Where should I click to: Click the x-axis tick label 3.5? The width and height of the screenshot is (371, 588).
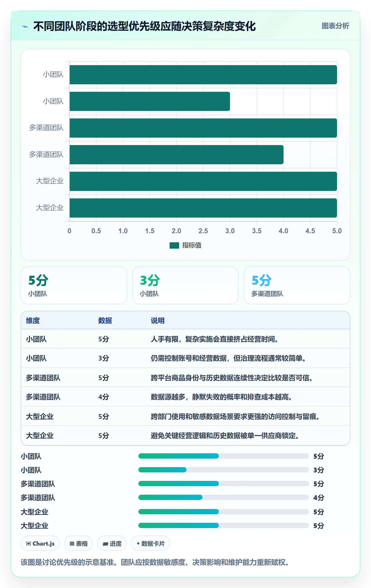(257, 231)
